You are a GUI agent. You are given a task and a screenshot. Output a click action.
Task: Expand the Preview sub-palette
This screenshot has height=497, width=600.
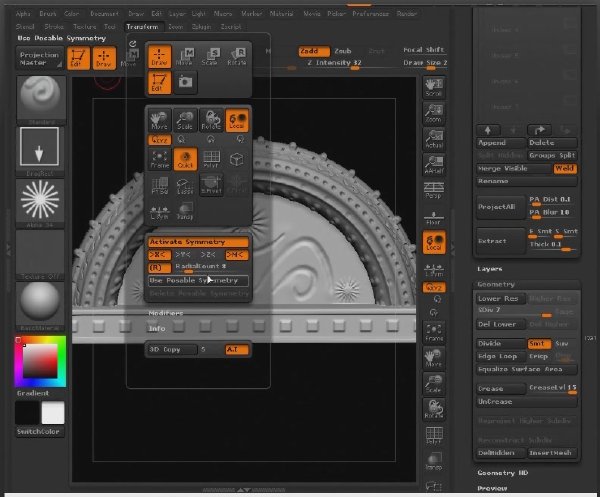click(492, 488)
